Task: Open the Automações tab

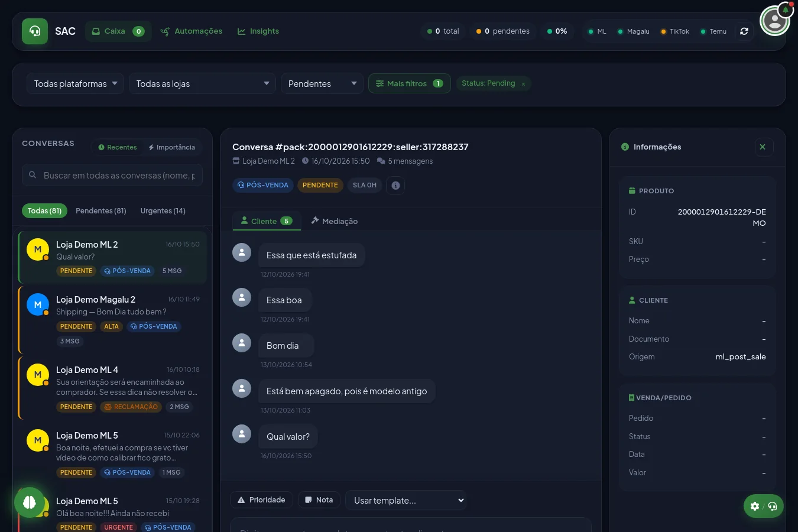Action: point(191,31)
